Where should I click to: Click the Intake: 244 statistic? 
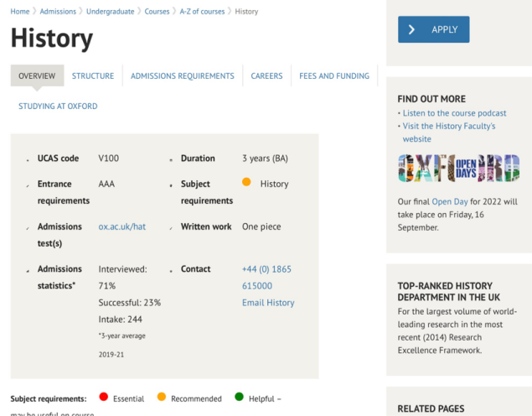(121, 320)
